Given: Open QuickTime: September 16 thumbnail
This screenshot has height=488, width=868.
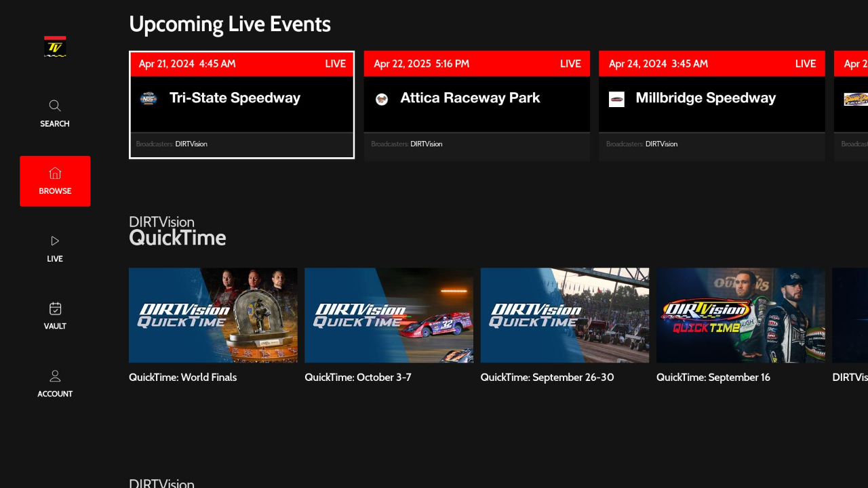Looking at the screenshot, I should pyautogui.click(x=741, y=315).
